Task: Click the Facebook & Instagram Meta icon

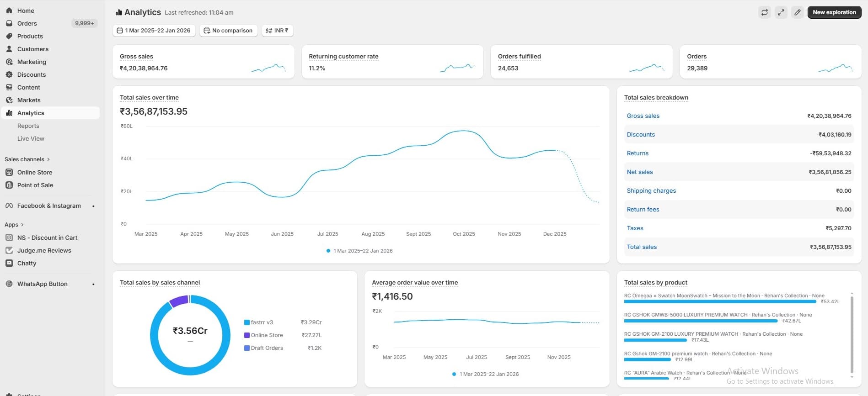Action: (x=9, y=206)
